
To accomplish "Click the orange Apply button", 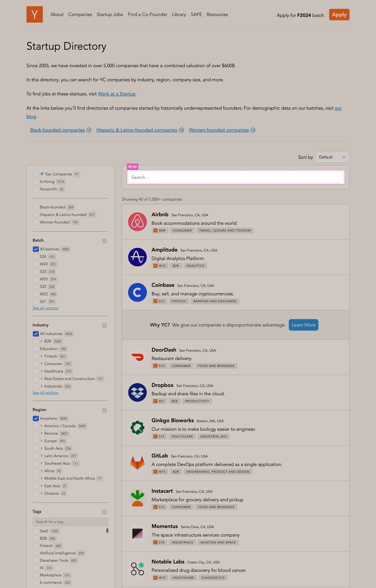I will tap(339, 15).
